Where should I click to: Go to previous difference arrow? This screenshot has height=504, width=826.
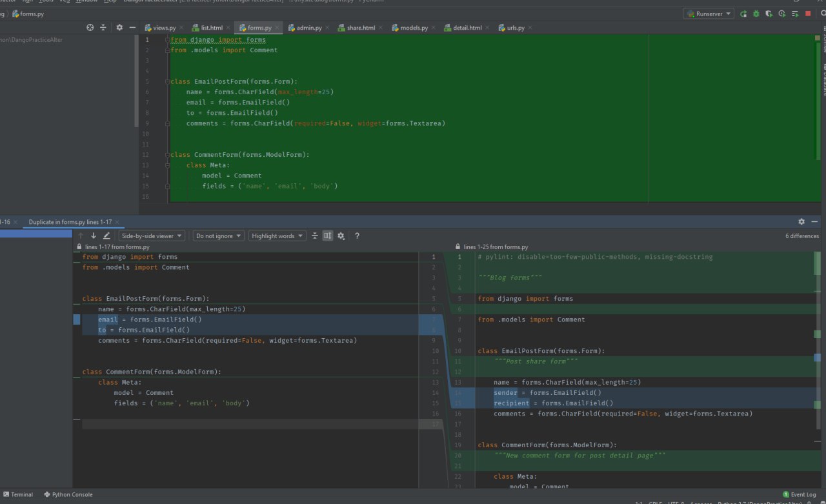click(81, 236)
